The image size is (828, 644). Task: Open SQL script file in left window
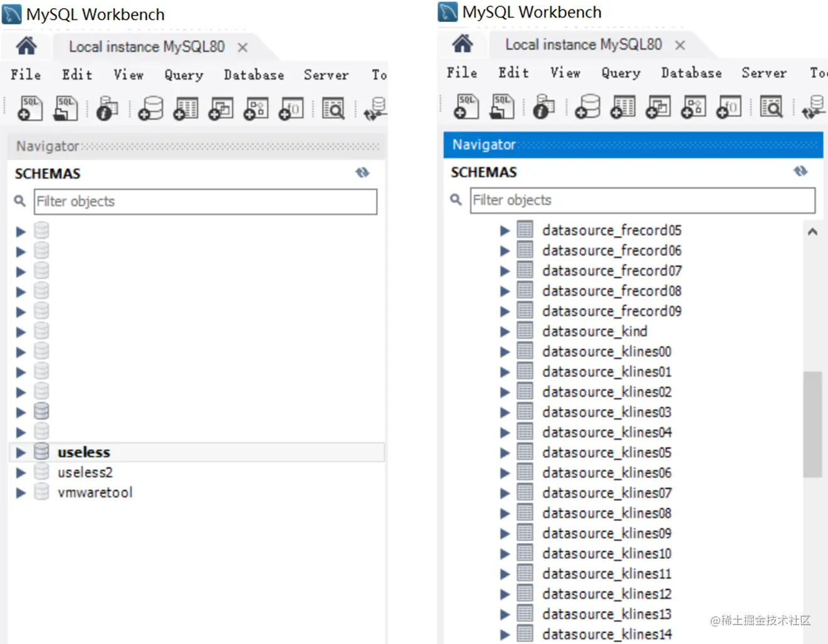coord(65,108)
